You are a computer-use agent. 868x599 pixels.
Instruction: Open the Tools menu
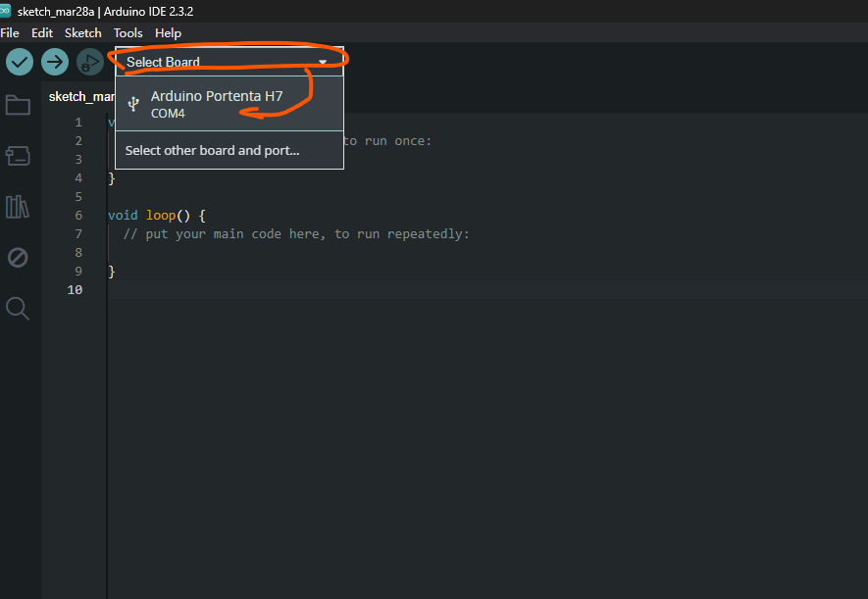[x=128, y=32]
